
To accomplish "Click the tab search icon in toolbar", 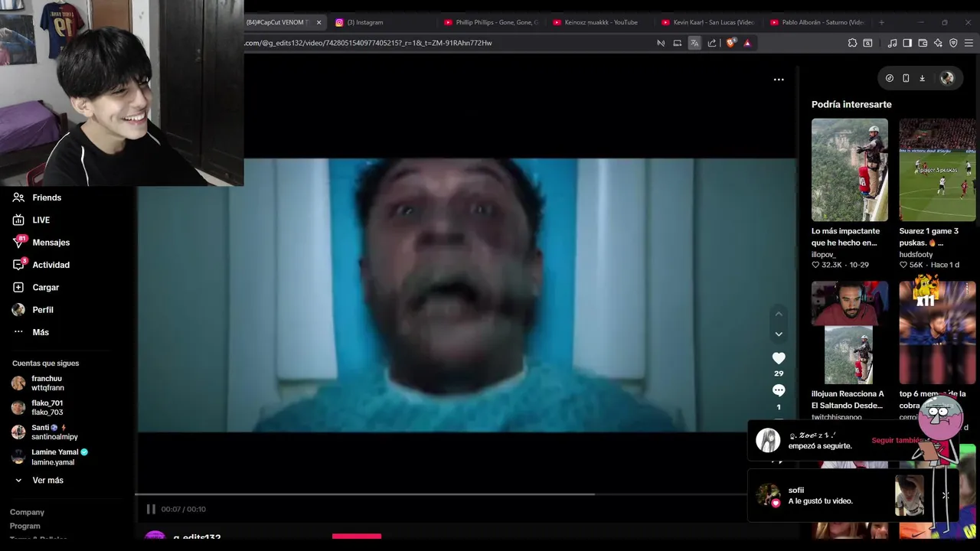I will [867, 43].
